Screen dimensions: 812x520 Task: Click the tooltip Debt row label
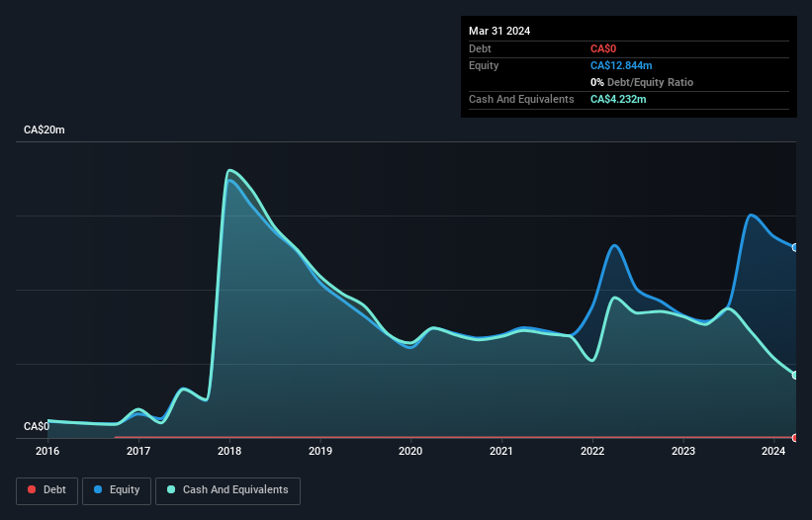(x=480, y=48)
